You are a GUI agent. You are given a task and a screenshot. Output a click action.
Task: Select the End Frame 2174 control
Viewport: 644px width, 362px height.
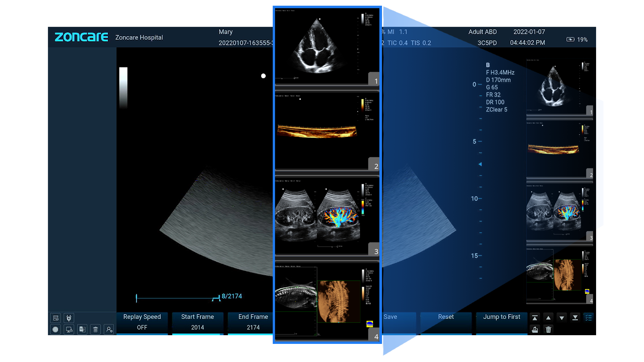click(253, 322)
